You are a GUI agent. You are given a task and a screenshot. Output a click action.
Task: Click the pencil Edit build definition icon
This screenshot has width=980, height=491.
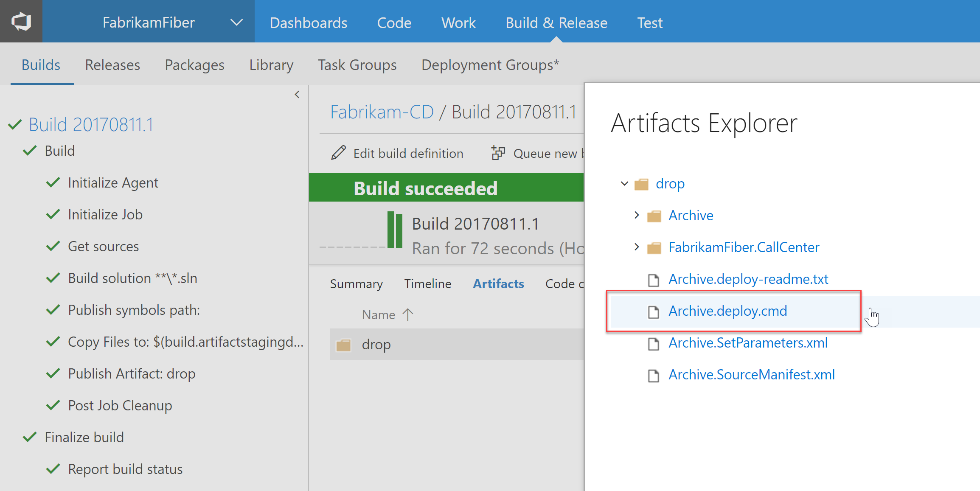[x=338, y=153]
